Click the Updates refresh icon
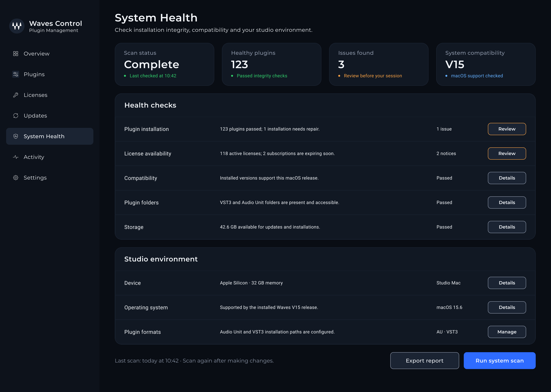 [x=16, y=116]
